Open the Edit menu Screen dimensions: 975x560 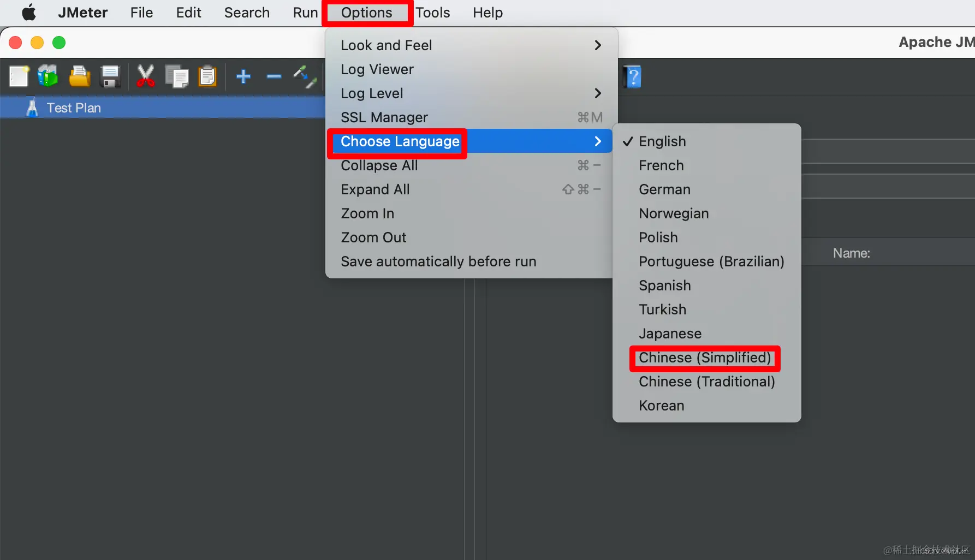point(188,13)
